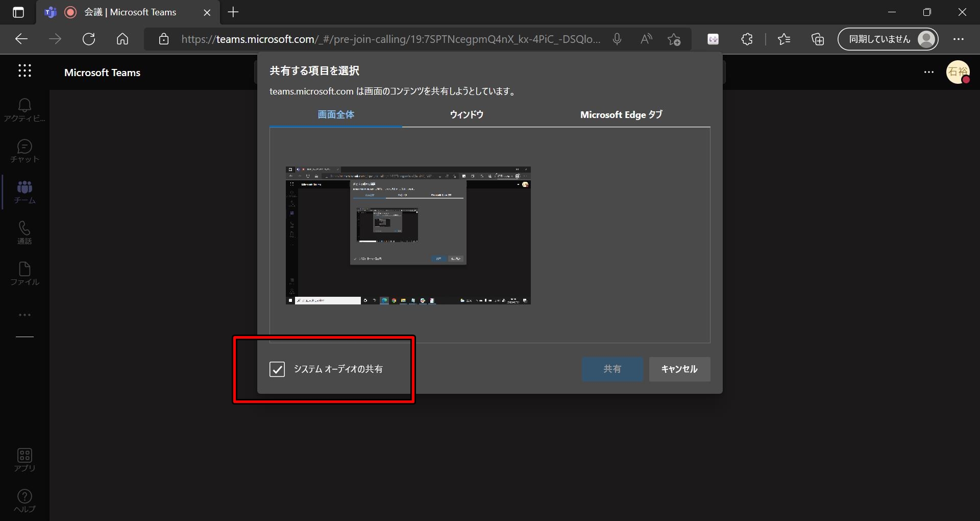The height and width of the screenshot is (521, 980).
Task: Expand the sidebar more options ellipsis
Action: pyautogui.click(x=24, y=315)
